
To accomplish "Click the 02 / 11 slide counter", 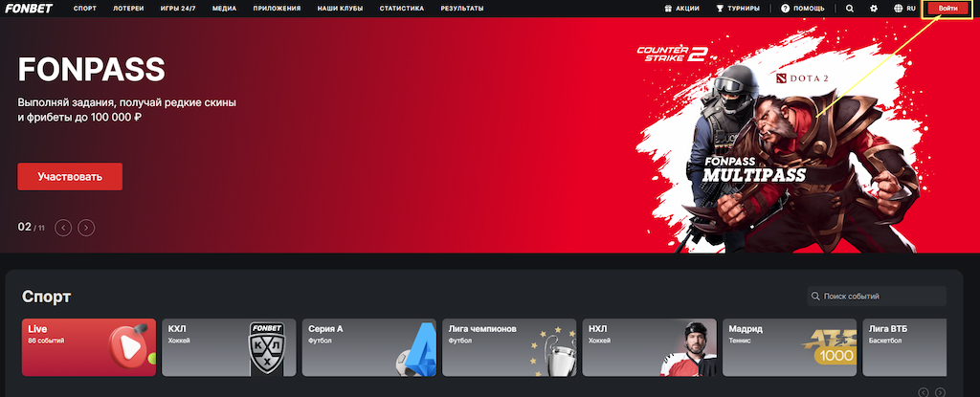I will coord(32,227).
